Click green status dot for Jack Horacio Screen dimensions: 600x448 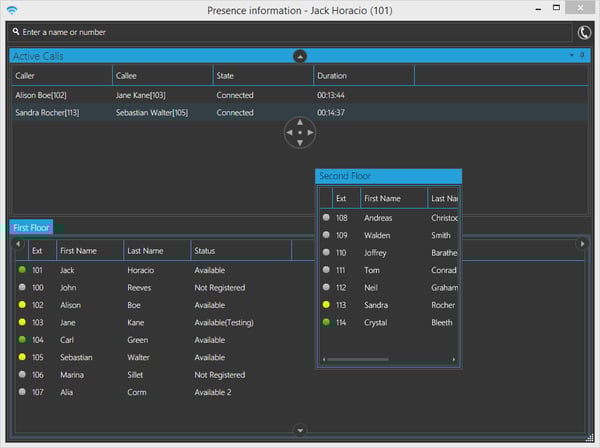coord(22,270)
